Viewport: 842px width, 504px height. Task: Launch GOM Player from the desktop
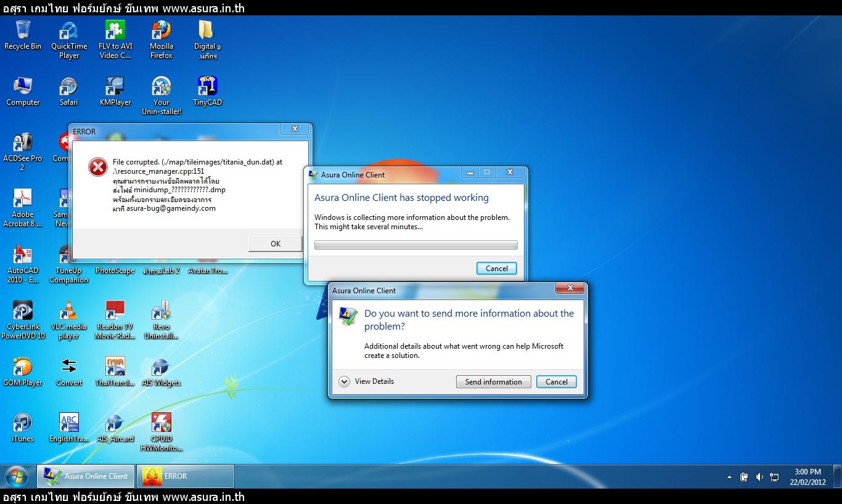(23, 372)
